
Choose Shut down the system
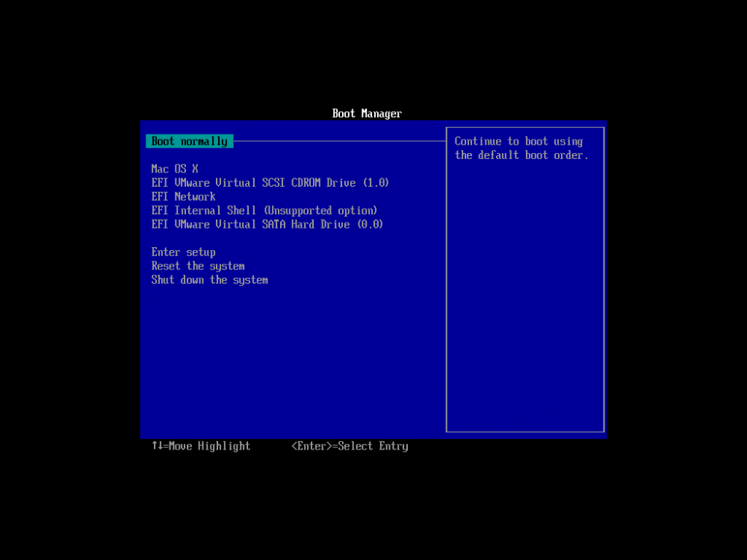210,280
